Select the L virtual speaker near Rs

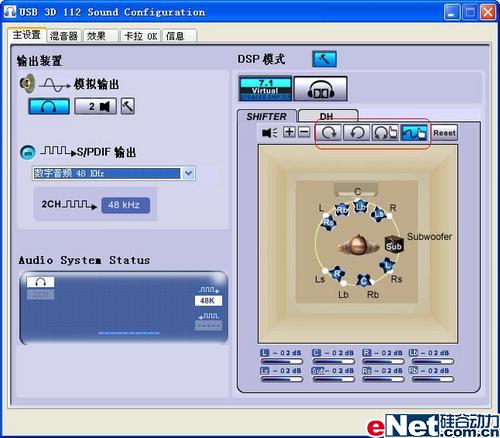click(x=388, y=265)
